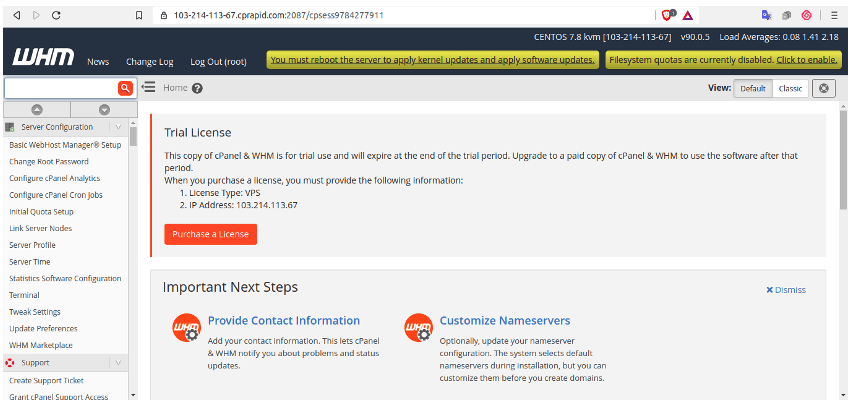Bookmark this page with the bookmark icon
Screen dimensions: 854x407
139,15
